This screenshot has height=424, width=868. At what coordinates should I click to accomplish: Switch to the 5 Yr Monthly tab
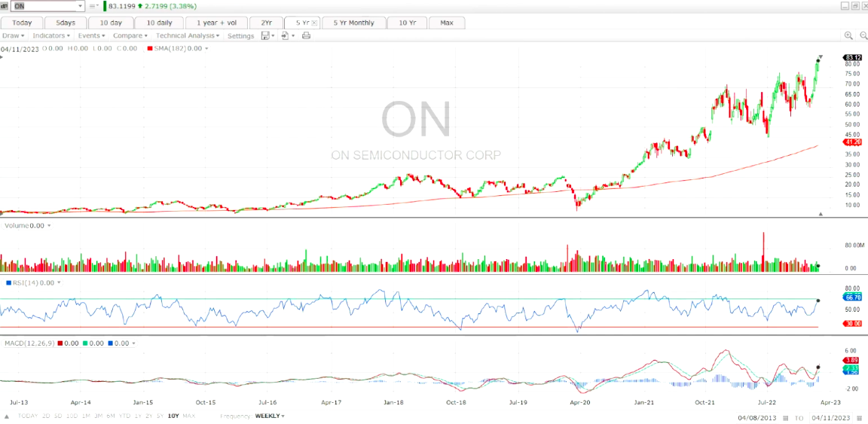[x=353, y=23]
